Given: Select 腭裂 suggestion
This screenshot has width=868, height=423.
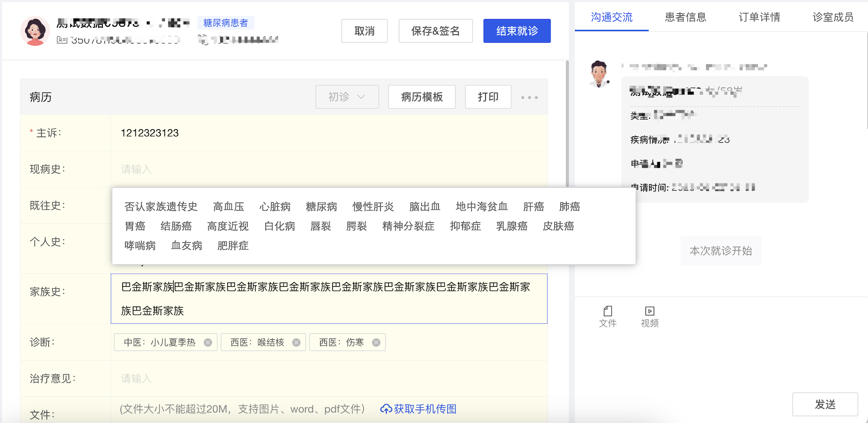Looking at the screenshot, I should coord(357,226).
